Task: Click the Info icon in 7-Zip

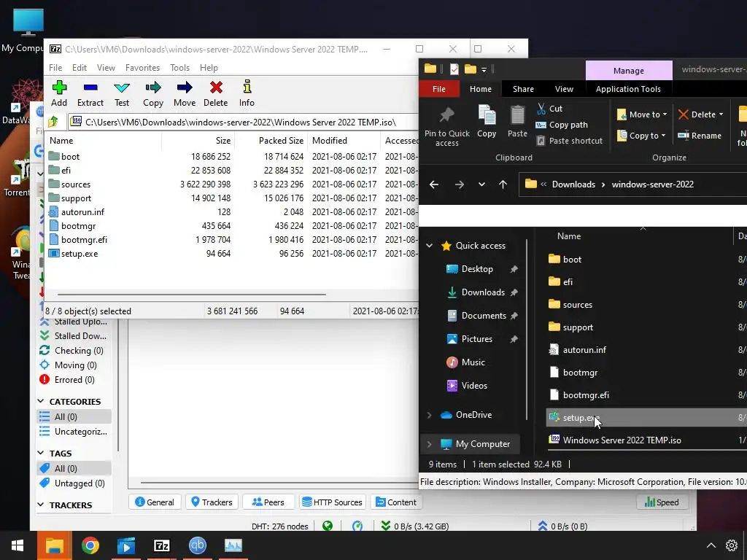Action: point(247,87)
